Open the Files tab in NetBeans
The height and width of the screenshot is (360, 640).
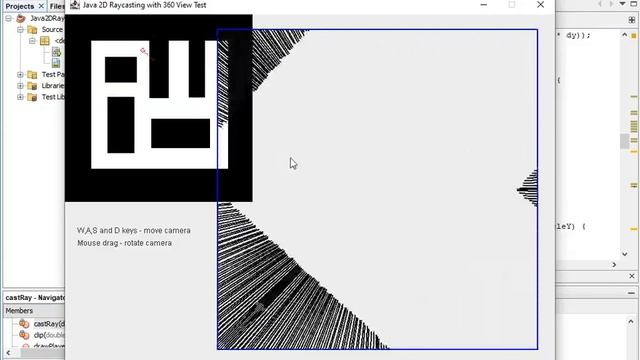click(x=57, y=6)
